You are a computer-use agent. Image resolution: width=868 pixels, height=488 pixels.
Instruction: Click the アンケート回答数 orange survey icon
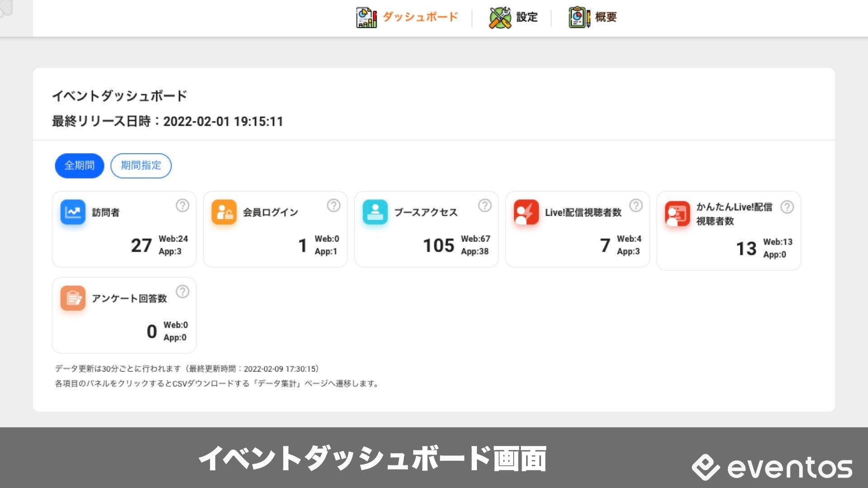pyautogui.click(x=73, y=298)
